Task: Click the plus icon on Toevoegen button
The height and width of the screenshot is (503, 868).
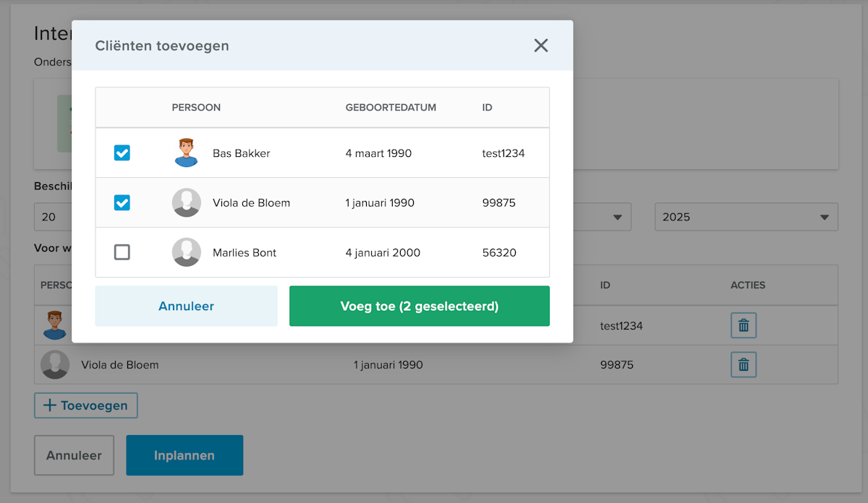Action: (x=50, y=405)
